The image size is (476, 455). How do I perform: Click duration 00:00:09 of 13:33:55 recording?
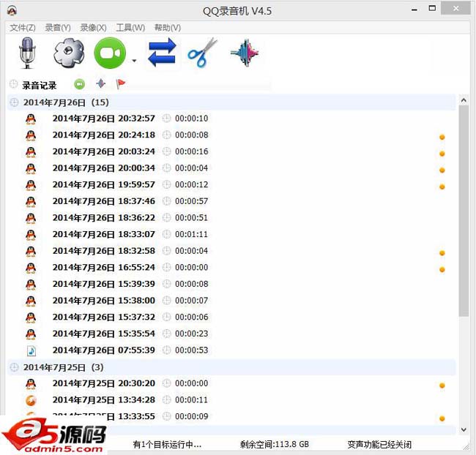tap(192, 416)
